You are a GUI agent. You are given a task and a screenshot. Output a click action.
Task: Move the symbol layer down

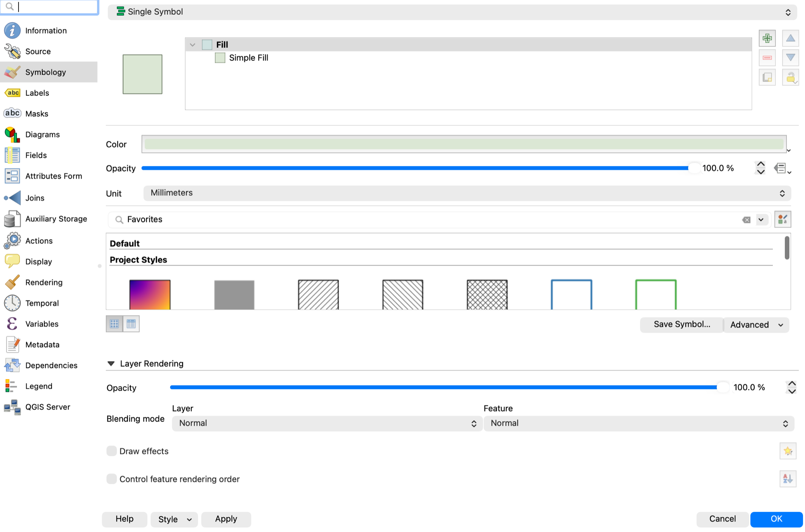tap(791, 58)
